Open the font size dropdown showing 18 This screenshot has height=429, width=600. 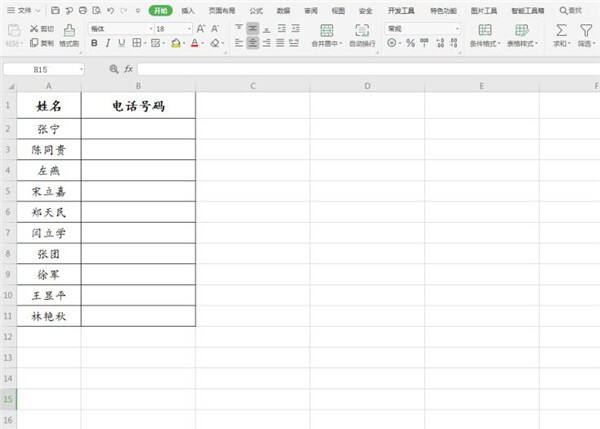189,29
